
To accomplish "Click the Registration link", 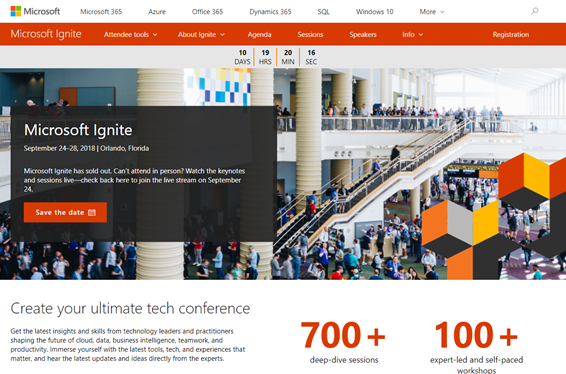I will tap(511, 35).
